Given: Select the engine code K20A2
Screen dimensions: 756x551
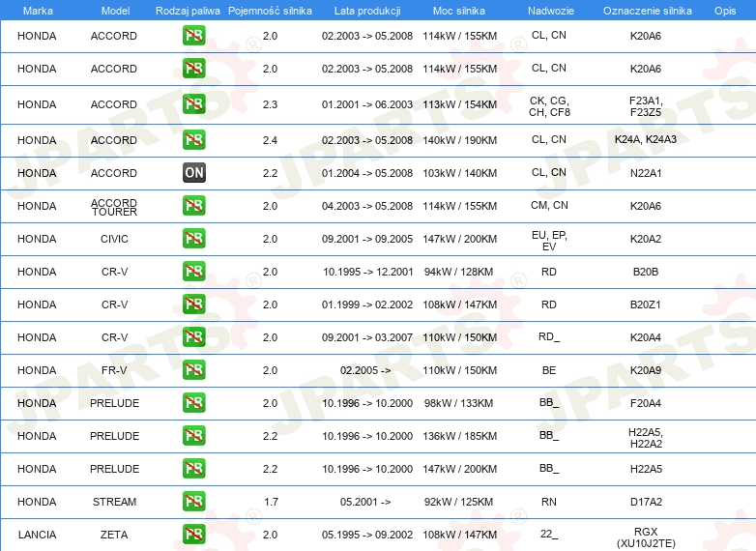Looking at the screenshot, I should [x=646, y=239].
